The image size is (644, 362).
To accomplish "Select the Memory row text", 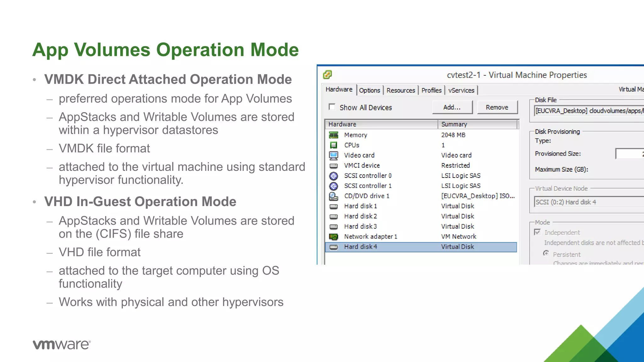I will point(355,135).
